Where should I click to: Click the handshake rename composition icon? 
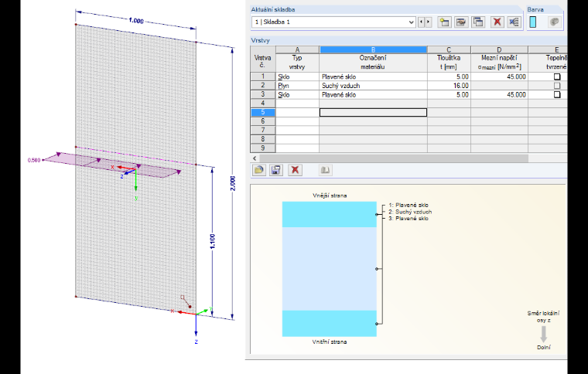pos(461,22)
